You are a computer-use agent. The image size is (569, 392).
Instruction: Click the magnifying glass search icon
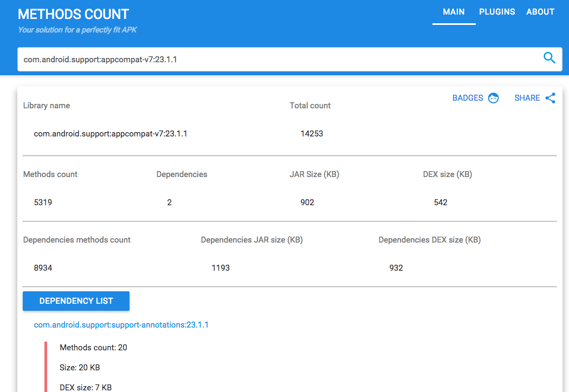click(549, 58)
